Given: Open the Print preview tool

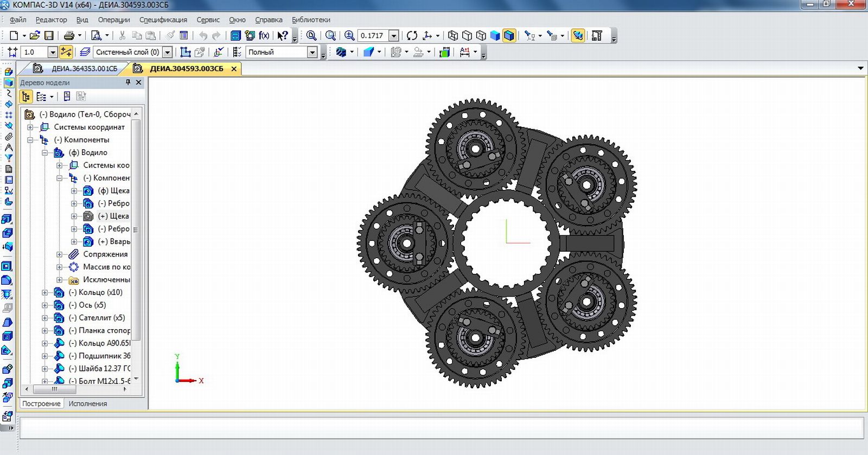Looking at the screenshot, I should [96, 36].
